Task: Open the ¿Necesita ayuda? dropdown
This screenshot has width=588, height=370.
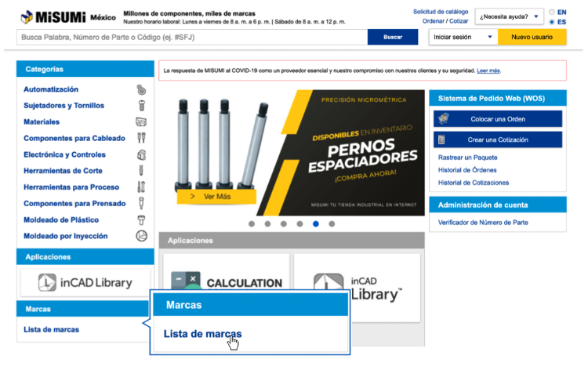Action: click(x=509, y=16)
